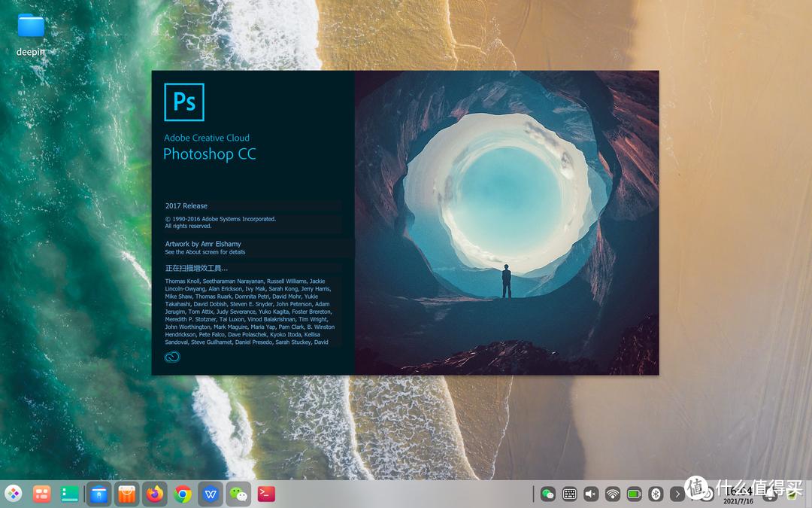The height and width of the screenshot is (508, 812).
Task: Open the onscreen keyboard tray icon
Action: pos(569,494)
